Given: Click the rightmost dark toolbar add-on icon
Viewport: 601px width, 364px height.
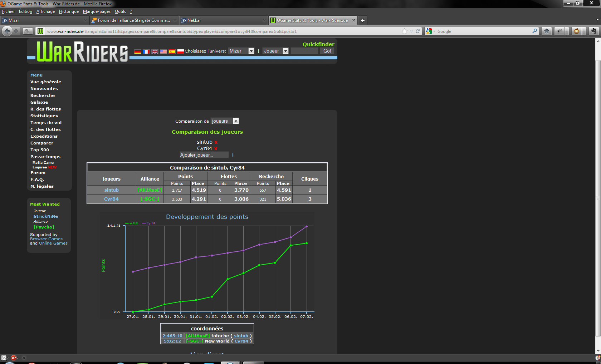Looking at the screenshot, I should click(x=594, y=31).
